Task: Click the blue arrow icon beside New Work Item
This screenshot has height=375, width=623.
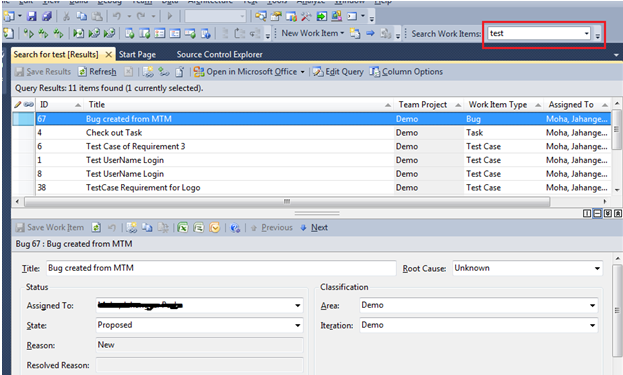Action: [370, 33]
